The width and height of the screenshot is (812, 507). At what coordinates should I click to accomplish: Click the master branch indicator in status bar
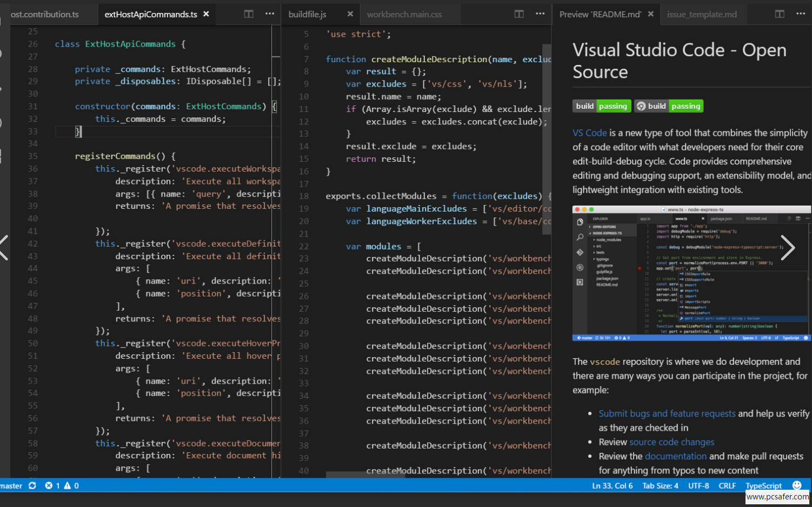coord(11,485)
